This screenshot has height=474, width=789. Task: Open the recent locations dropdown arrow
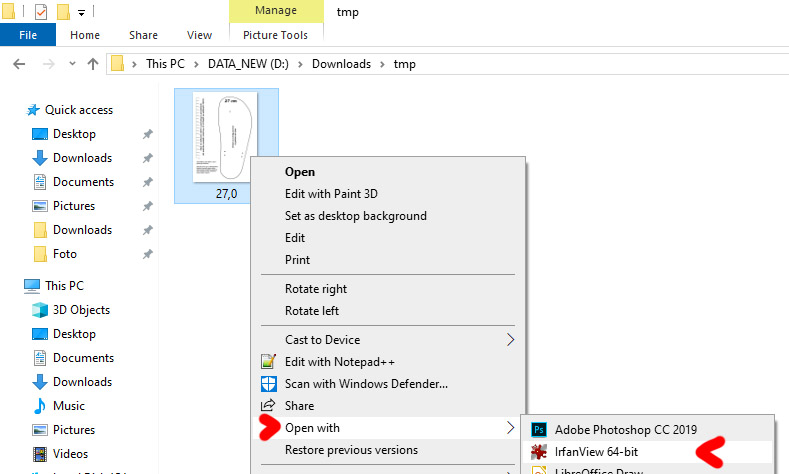tap(72, 64)
